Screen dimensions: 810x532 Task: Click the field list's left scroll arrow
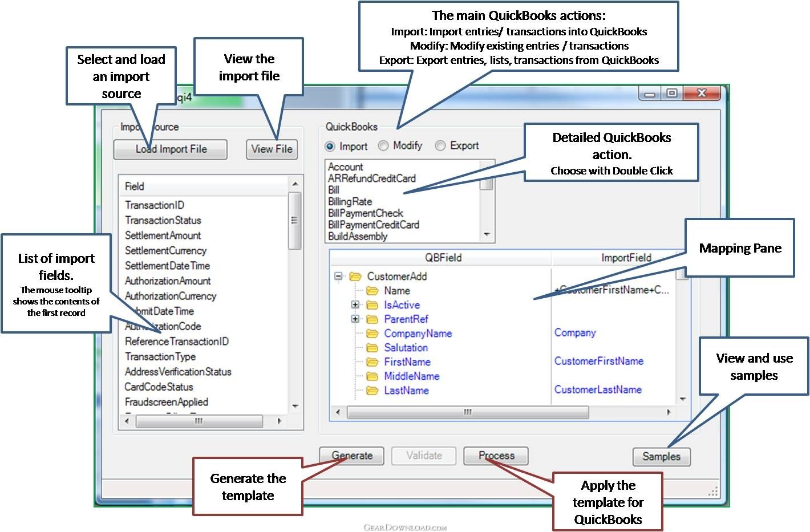point(127,421)
